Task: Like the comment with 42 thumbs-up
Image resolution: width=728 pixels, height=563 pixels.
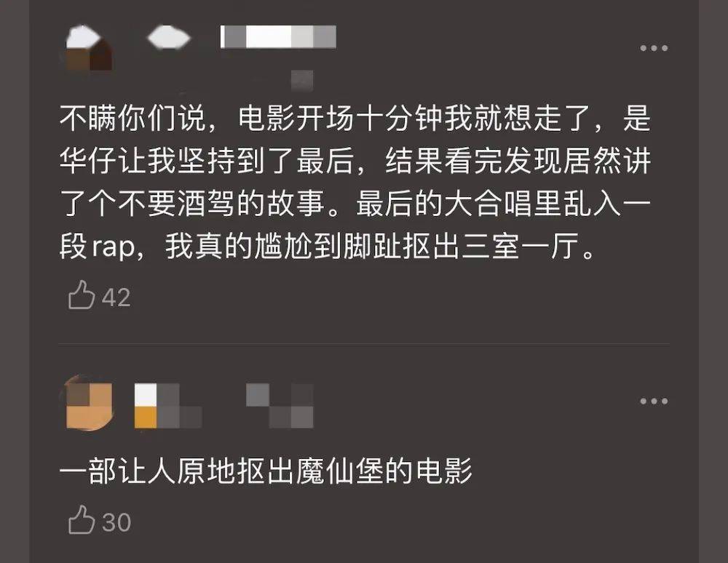Action: tap(82, 295)
